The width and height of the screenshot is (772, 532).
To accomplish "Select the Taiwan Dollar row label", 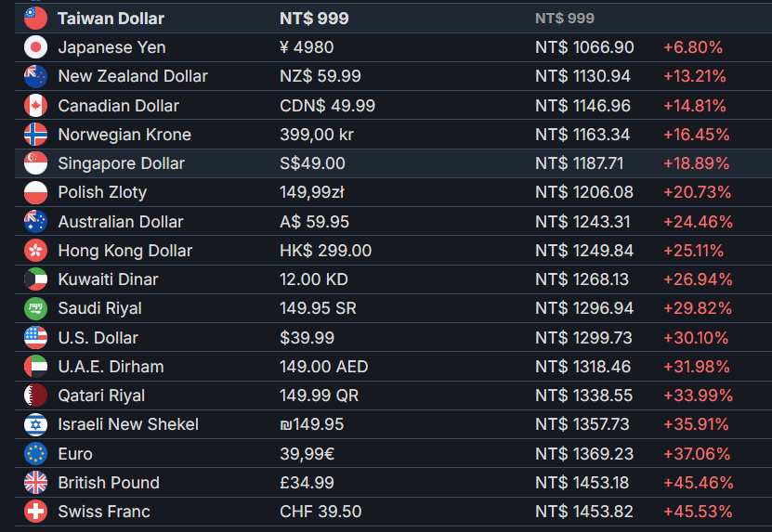I will point(111,19).
